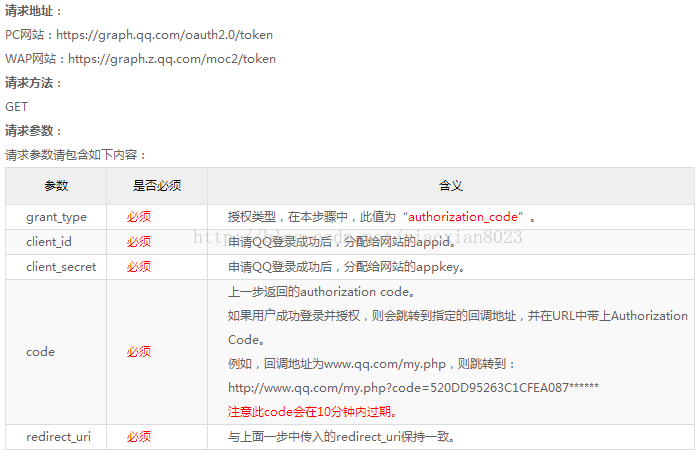The image size is (698, 452).
Task: Click the 参数 column header
Action: click(56, 186)
